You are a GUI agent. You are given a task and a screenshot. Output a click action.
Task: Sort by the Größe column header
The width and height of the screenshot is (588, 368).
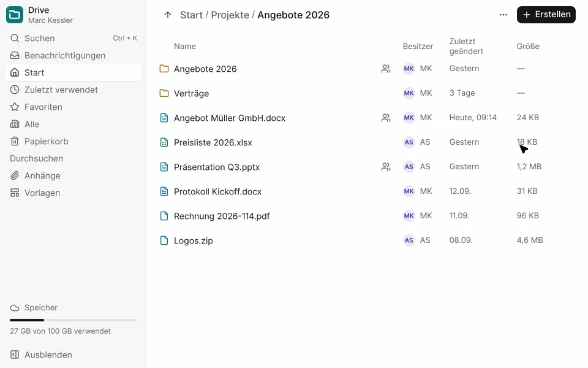coord(528,46)
